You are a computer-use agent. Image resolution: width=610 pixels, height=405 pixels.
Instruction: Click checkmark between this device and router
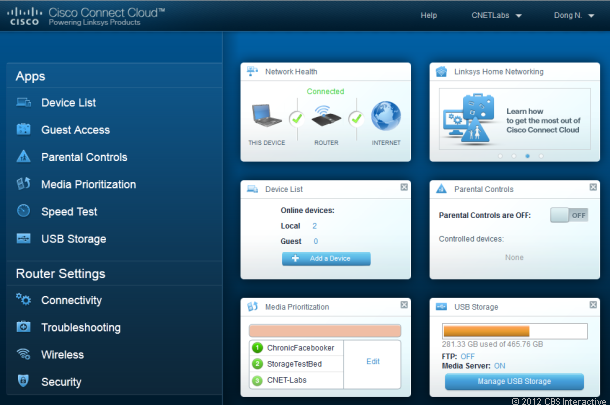pos(297,119)
